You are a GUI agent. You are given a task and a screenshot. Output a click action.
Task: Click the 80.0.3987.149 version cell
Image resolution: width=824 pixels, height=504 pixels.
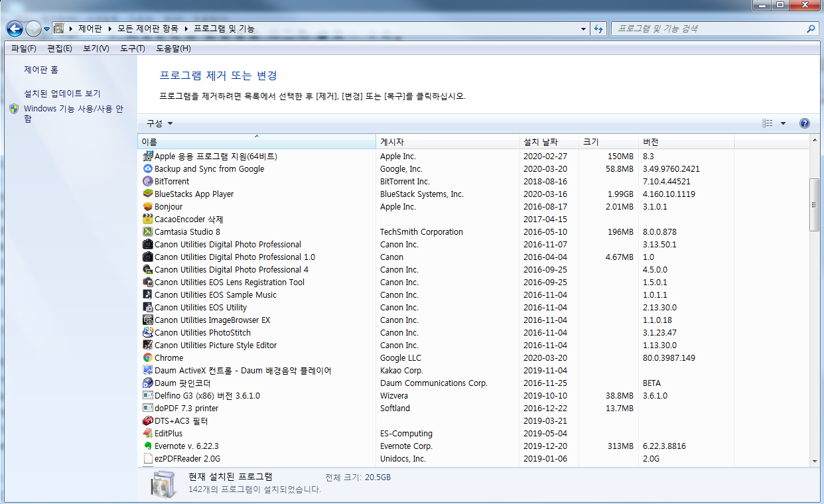pyautogui.click(x=669, y=358)
